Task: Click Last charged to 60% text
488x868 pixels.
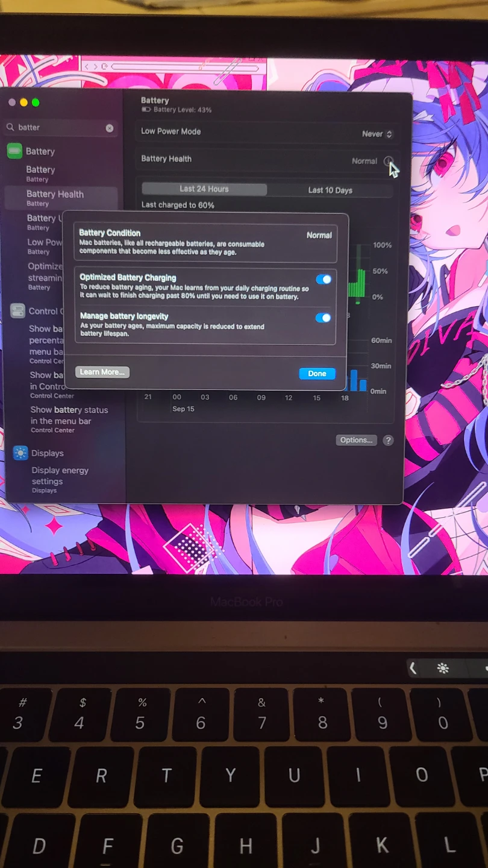Action: point(178,205)
